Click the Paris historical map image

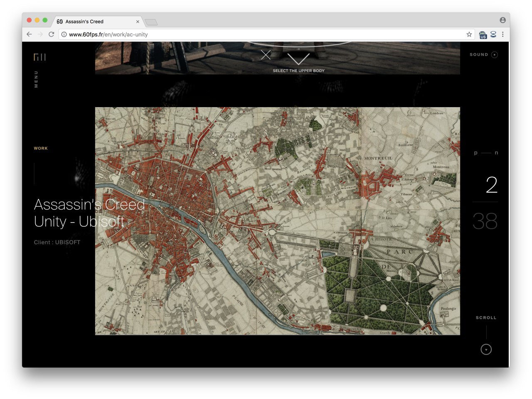coord(278,221)
